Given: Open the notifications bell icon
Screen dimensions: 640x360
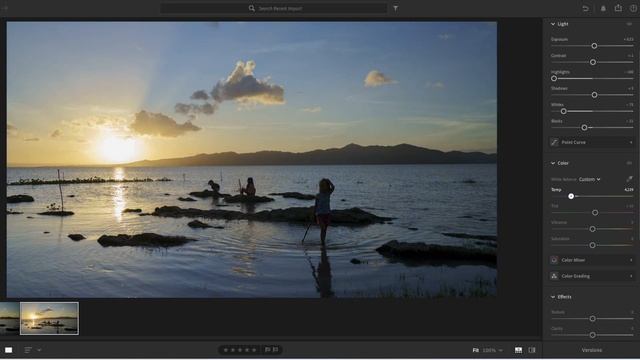Looking at the screenshot, I should tap(603, 8).
